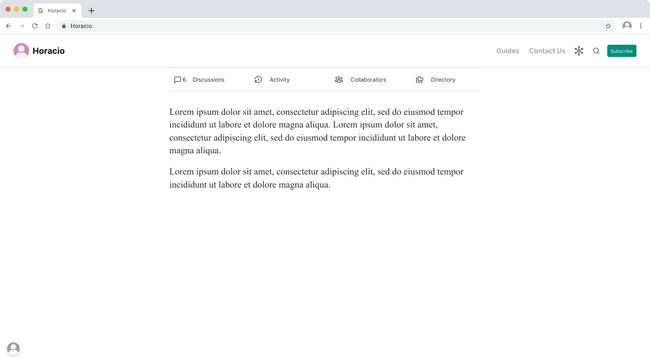Viewport: 650px width, 362px height.
Task: Click the address bar showing Horacio
Action: coord(336,26)
